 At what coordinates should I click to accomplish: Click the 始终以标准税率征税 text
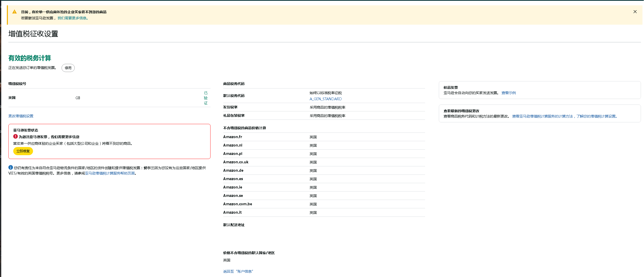coord(326,93)
